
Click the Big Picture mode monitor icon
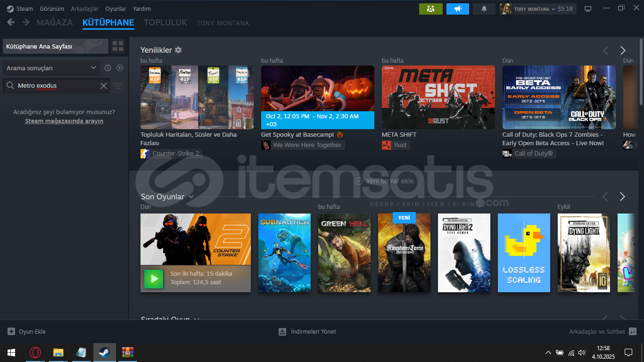click(587, 9)
